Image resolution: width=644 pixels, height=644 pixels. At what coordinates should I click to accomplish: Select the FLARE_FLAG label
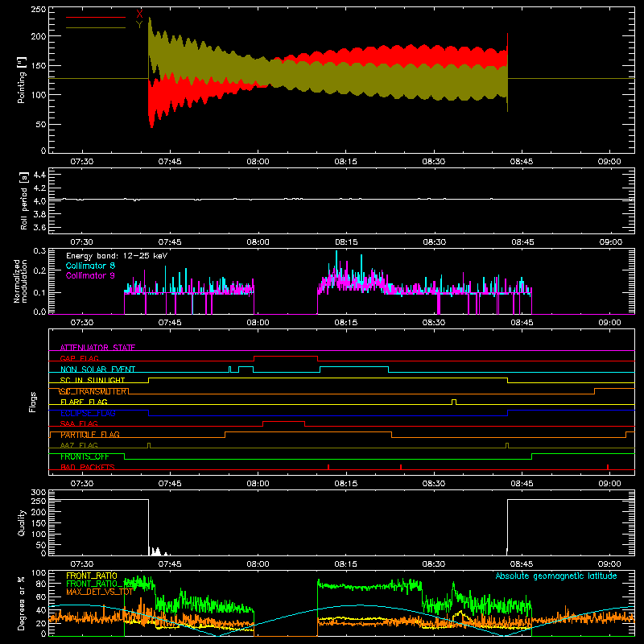(84, 402)
